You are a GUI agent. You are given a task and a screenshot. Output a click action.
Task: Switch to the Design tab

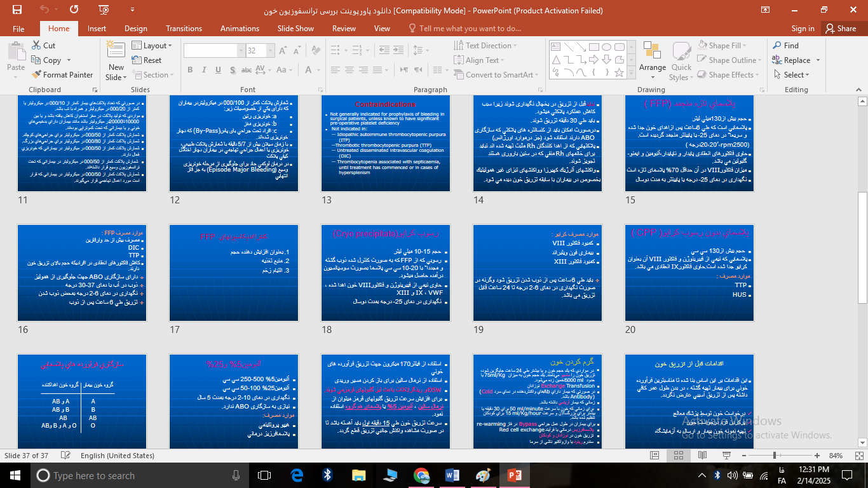(x=135, y=29)
